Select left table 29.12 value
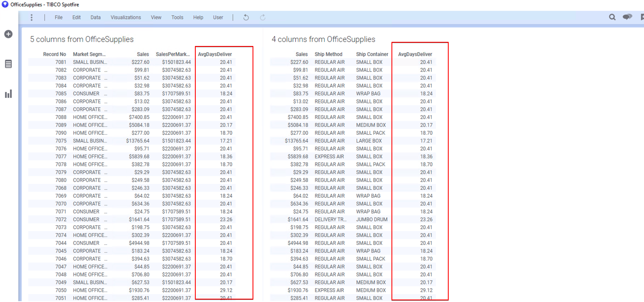 226,290
